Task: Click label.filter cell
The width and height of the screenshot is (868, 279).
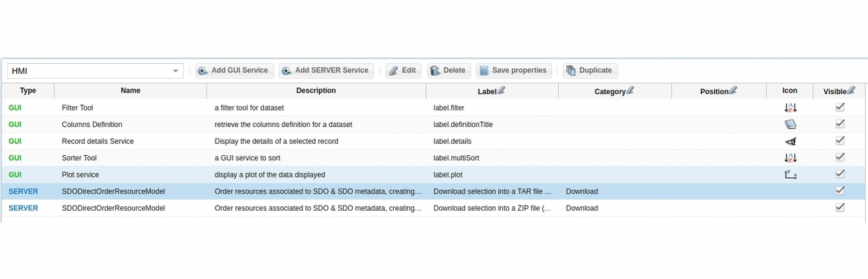Action: 449,108
